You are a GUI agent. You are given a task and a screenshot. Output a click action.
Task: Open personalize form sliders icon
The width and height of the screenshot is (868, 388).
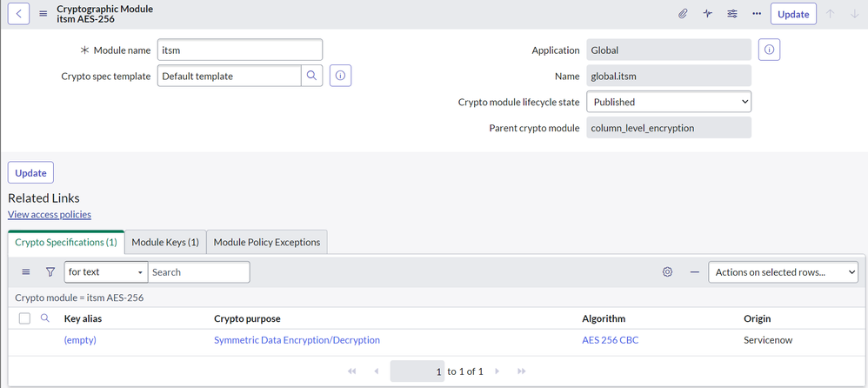click(731, 14)
